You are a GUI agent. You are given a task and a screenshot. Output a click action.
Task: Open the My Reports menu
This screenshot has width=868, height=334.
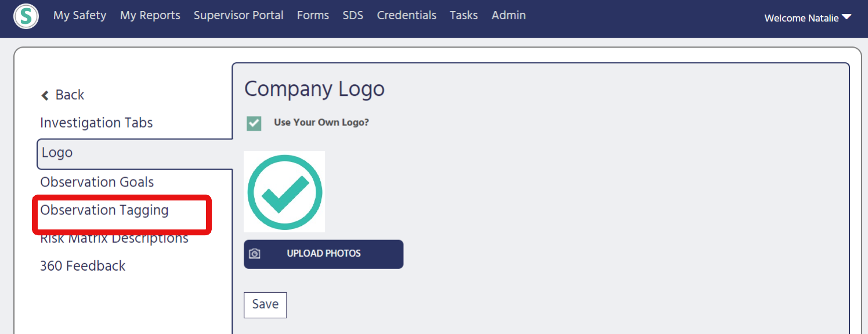pyautogui.click(x=150, y=16)
